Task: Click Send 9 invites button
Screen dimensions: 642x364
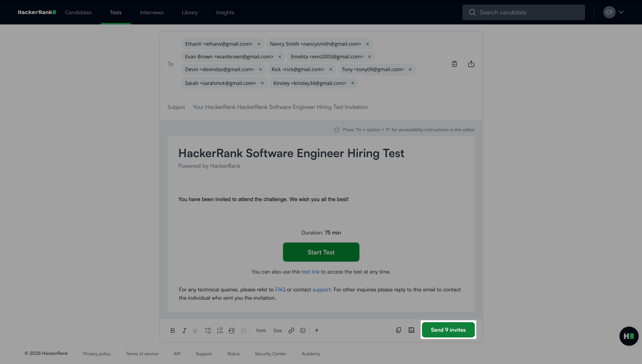Action: point(448,330)
